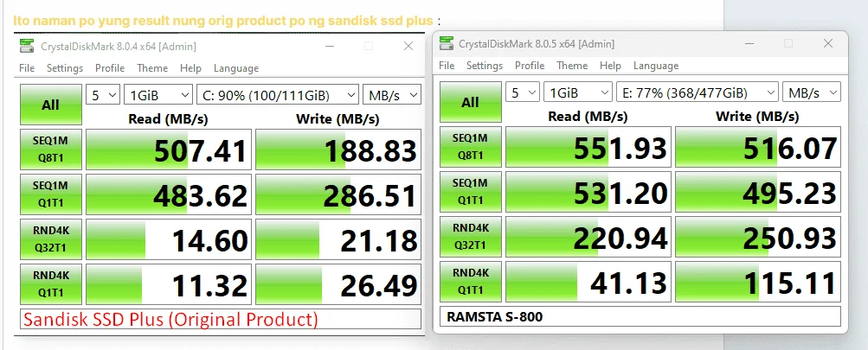Start SEQ1M Q1T1 test in 8.0.5 window
Image resolution: width=868 pixels, height=350 pixels.
pyautogui.click(x=471, y=192)
